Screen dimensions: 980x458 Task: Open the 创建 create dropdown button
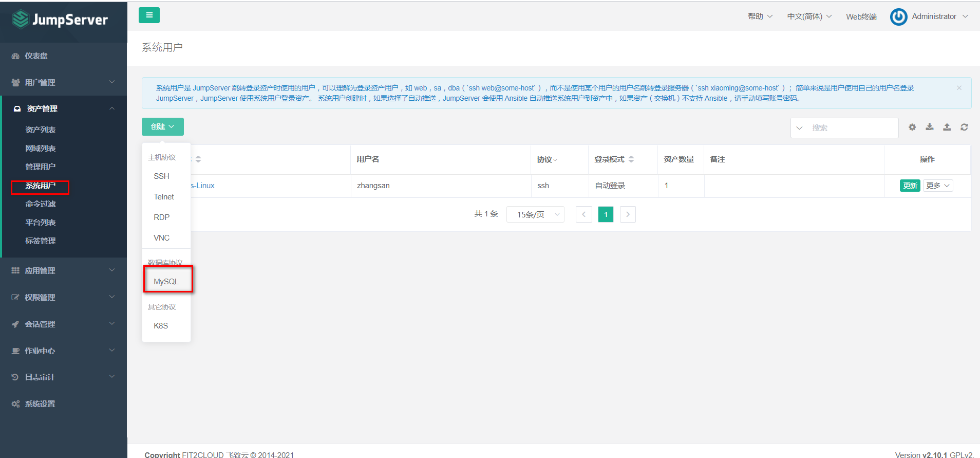(x=163, y=126)
